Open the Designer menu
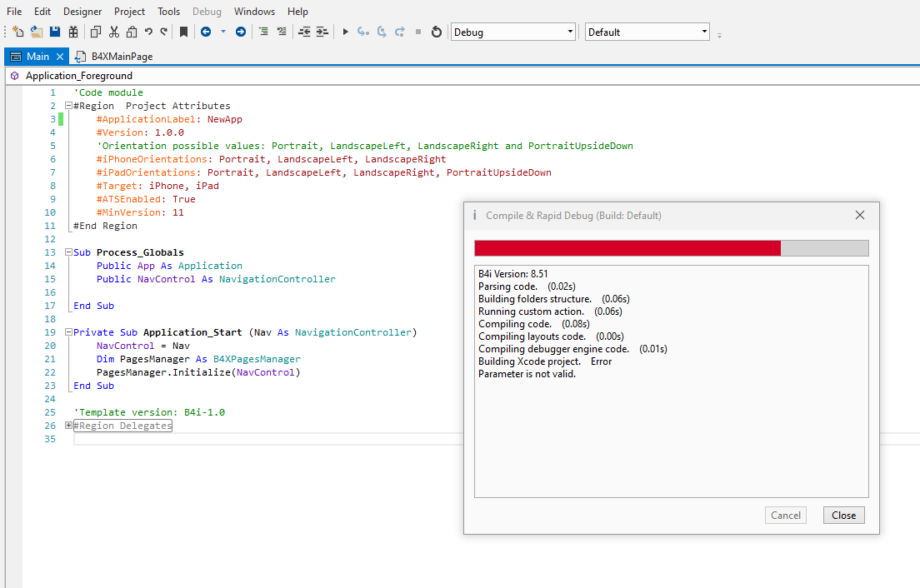The image size is (920, 588). [x=82, y=12]
